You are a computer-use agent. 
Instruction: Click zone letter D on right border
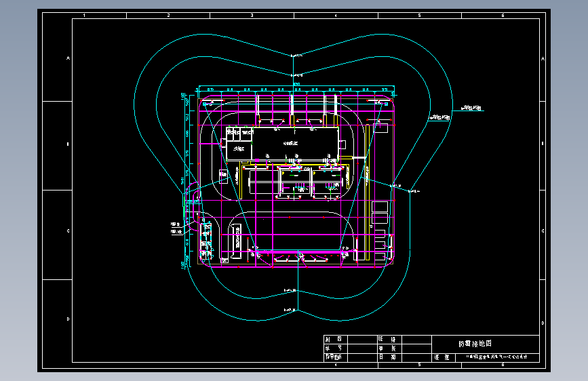tap(543, 323)
